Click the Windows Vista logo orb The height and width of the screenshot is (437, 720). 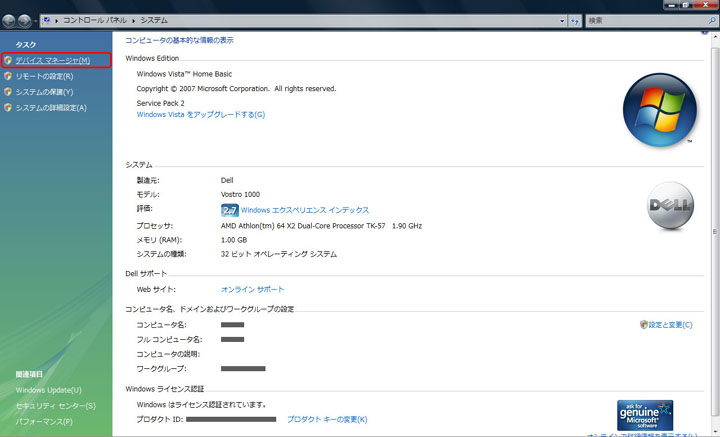click(660, 110)
